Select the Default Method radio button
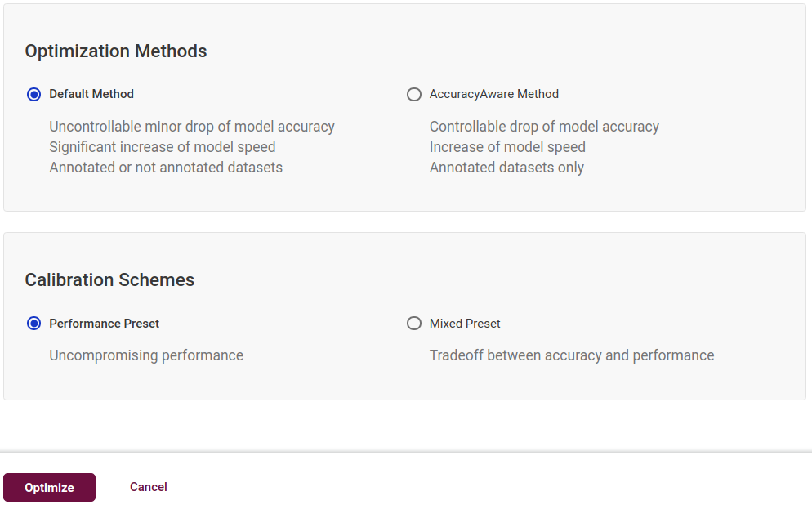 click(x=33, y=94)
